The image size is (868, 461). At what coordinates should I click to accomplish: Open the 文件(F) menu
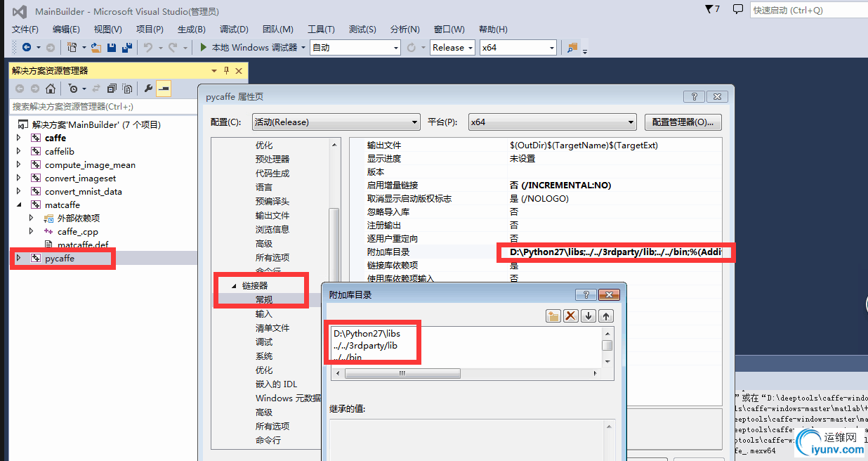[x=25, y=29]
